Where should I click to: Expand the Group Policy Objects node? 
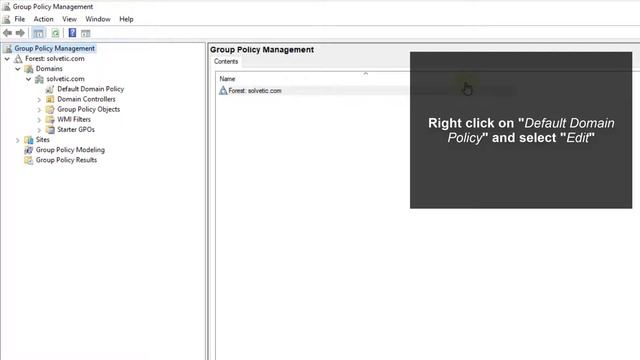(39, 110)
